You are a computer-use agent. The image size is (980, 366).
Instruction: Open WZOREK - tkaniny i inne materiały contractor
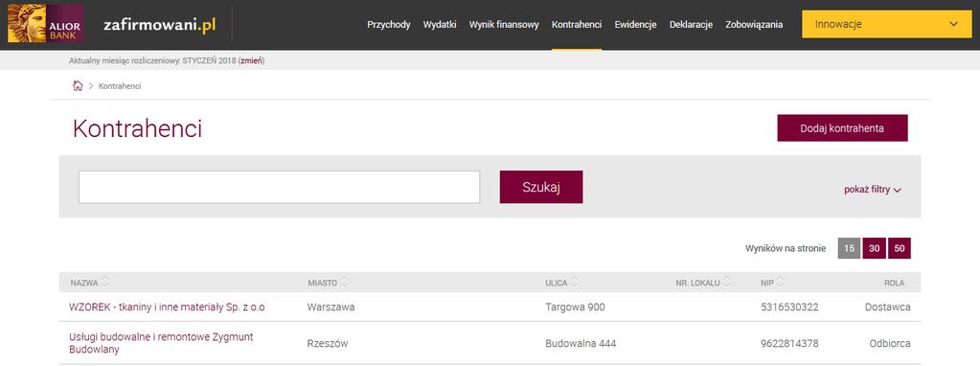click(x=167, y=307)
